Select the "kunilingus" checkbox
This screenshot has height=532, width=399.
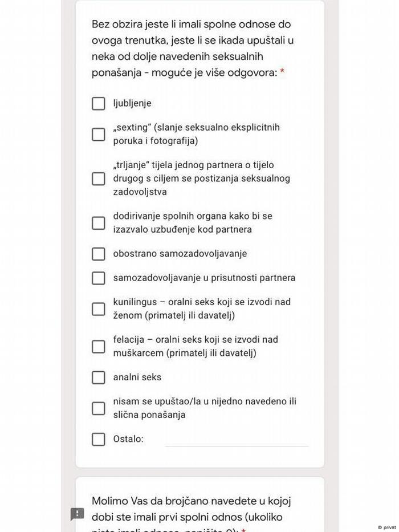99,308
